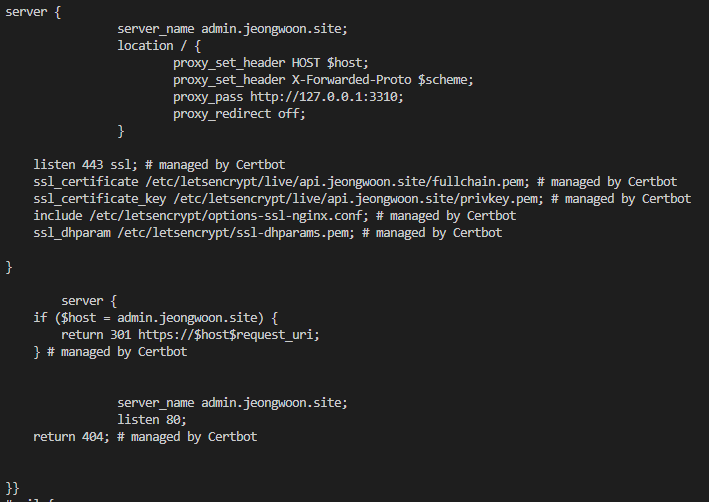Click the X-Forwarded-Proto $scheme header line
Viewport: 709px width, 502px height.
pos(323,80)
